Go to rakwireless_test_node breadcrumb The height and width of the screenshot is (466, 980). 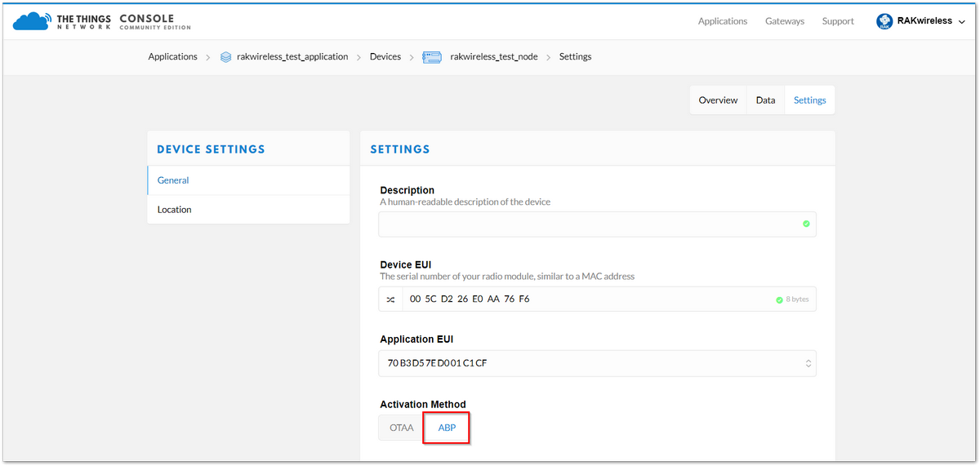click(494, 57)
